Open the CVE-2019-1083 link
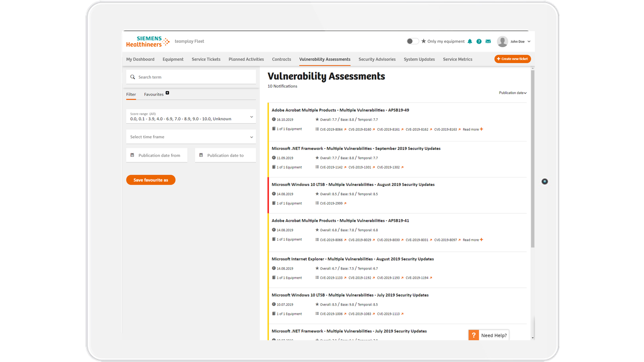The width and height of the screenshot is (644, 362). [360, 314]
